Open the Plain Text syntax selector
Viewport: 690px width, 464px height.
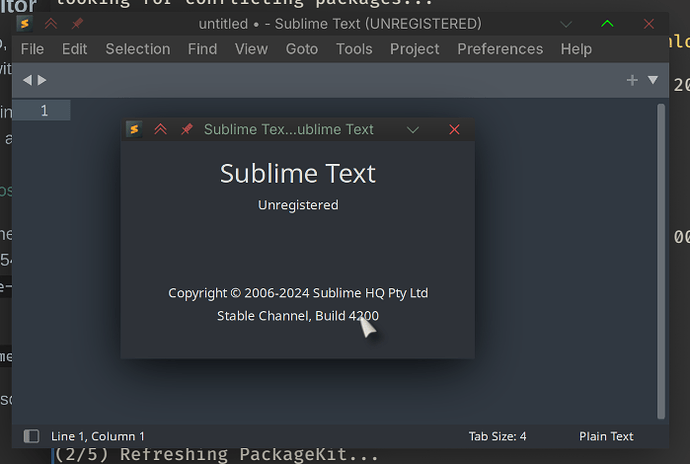606,436
